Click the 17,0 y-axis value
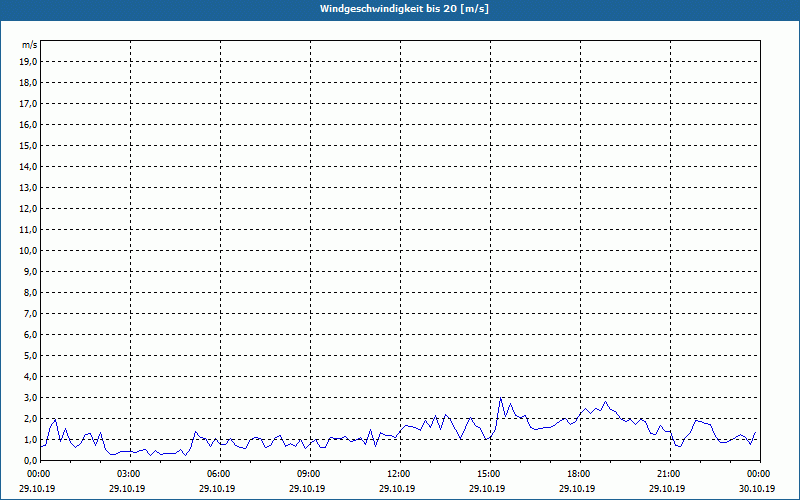Screen dimensions: 800x500 (28, 104)
